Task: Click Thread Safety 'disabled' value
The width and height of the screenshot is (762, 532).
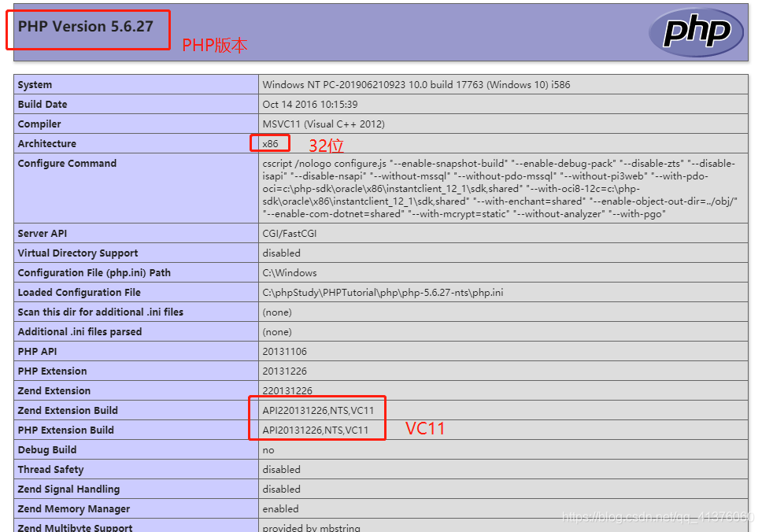Action: click(x=281, y=469)
